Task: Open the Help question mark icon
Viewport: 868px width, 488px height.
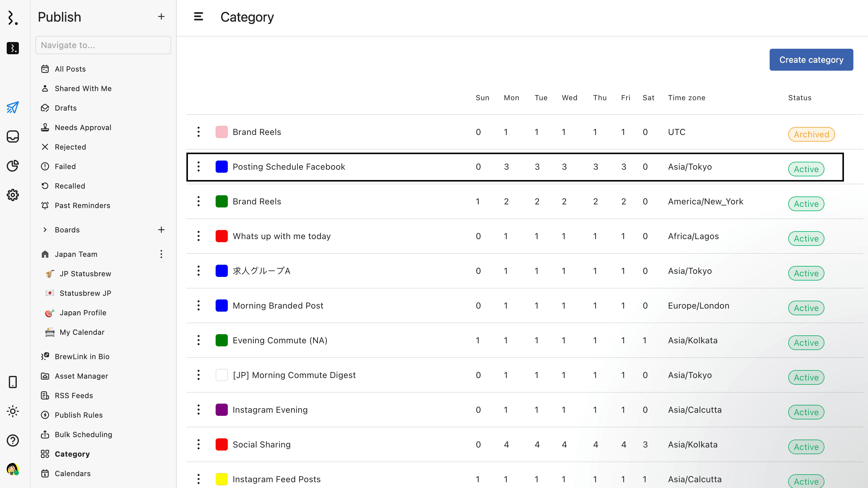Action: coord(13,440)
